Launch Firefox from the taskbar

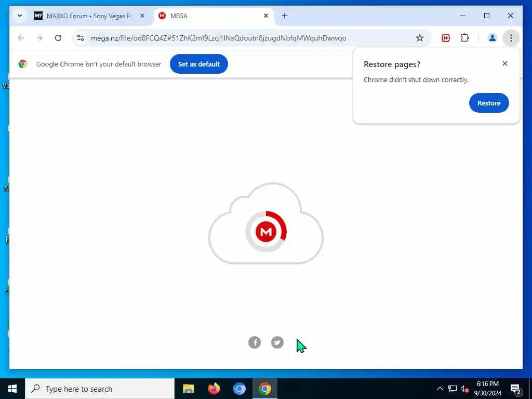tap(214, 389)
